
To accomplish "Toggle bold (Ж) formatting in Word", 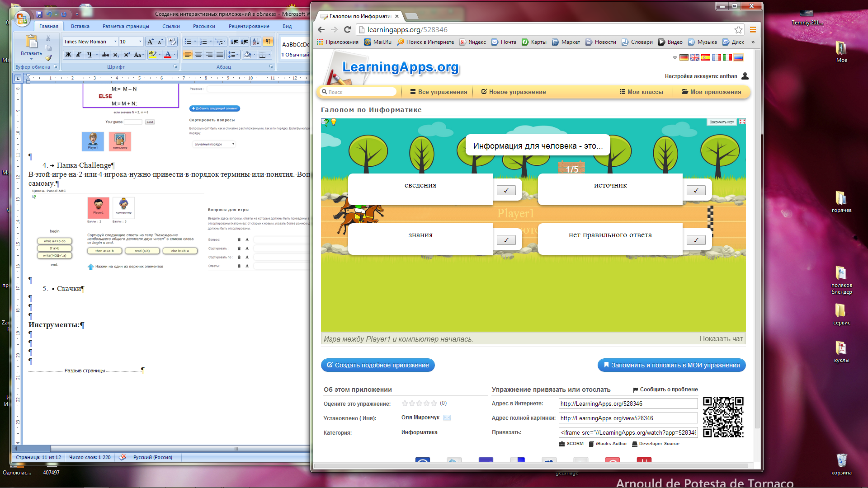I will coord(68,55).
